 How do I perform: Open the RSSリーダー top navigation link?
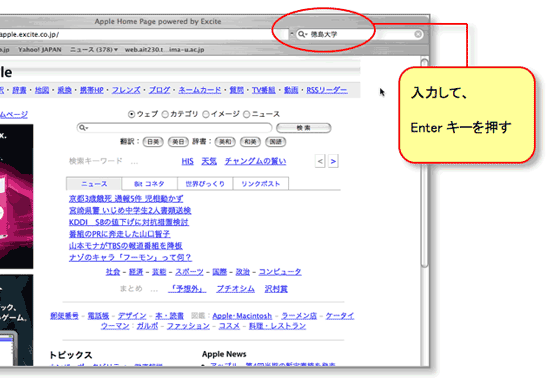(x=327, y=90)
